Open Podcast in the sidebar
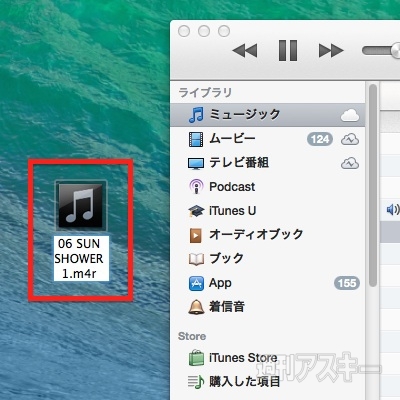400x400 pixels. pos(232,187)
